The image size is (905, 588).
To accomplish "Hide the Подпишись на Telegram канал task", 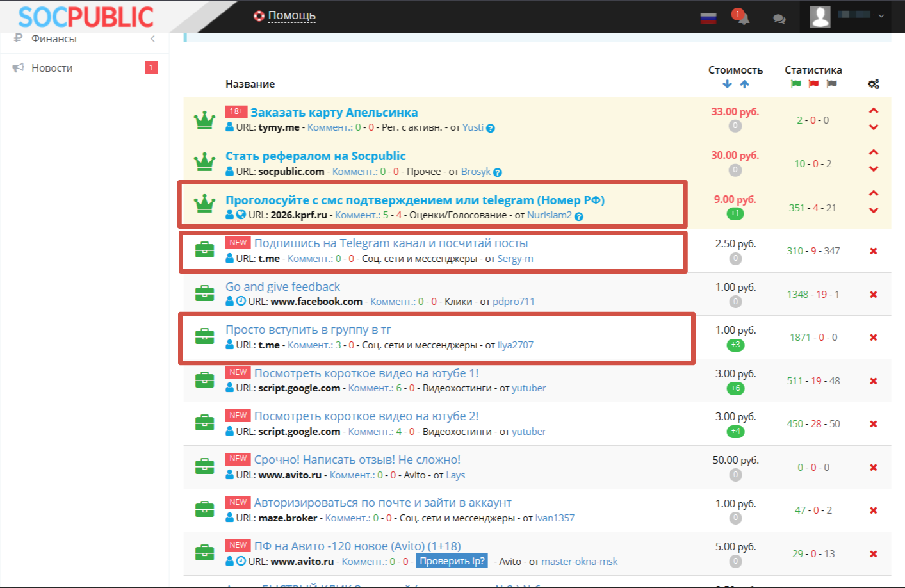I will (x=874, y=251).
